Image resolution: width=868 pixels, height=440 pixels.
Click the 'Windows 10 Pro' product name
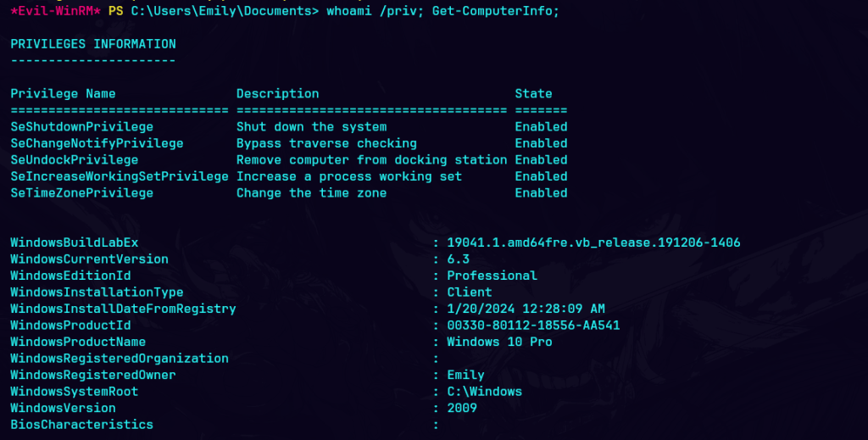[x=499, y=342]
